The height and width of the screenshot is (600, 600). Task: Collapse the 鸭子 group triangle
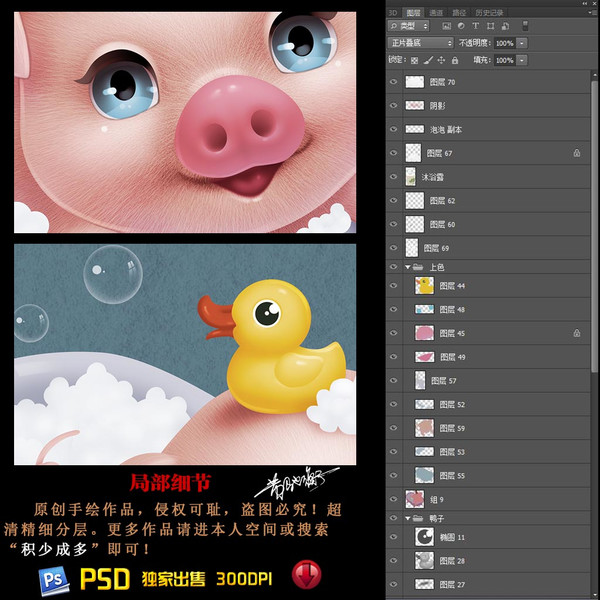point(408,518)
